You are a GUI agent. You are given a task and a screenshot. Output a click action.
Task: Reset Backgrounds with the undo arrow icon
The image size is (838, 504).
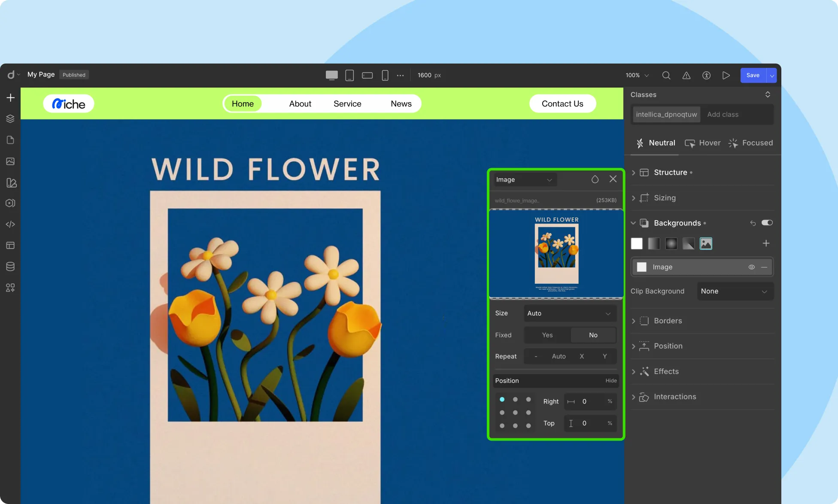(753, 223)
